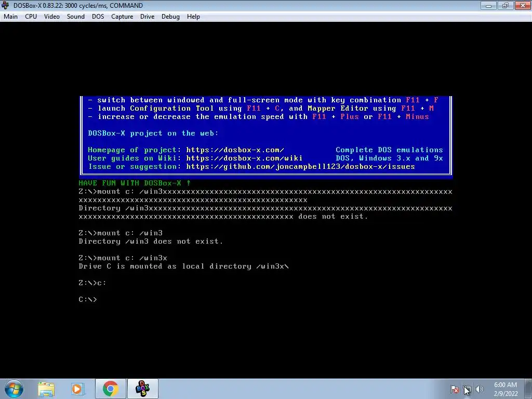The image size is (532, 399).
Task: Click the Windows Start button
Action: pos(14,389)
